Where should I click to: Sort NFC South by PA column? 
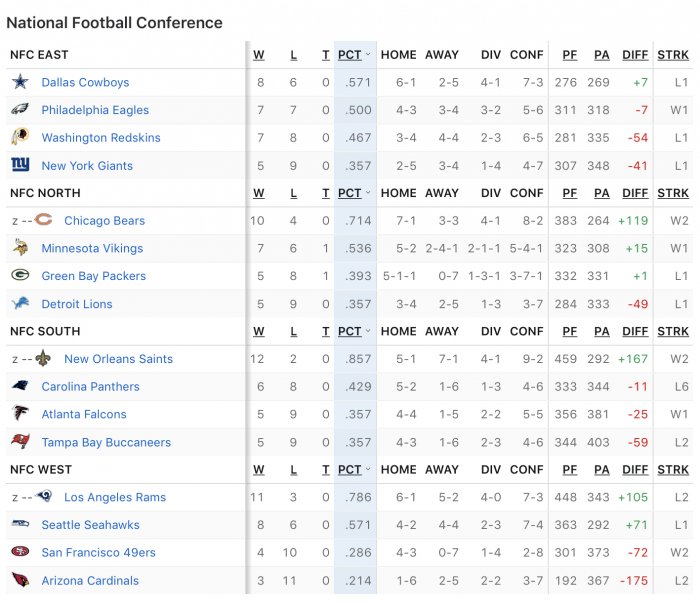(x=602, y=332)
